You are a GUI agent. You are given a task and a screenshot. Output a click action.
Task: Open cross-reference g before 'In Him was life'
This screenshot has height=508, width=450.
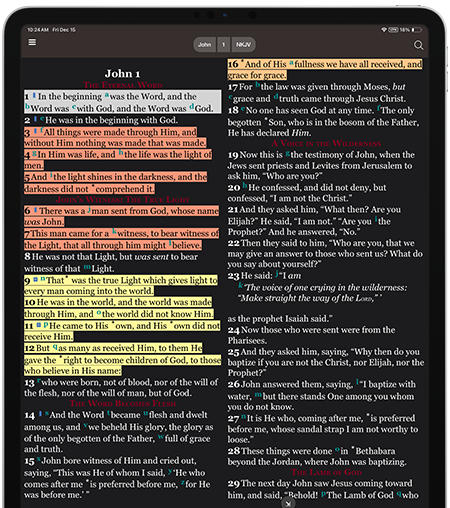tap(34, 153)
